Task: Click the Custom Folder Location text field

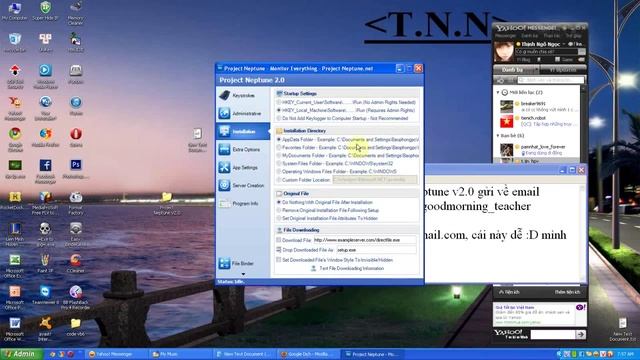Action: [x=375, y=180]
